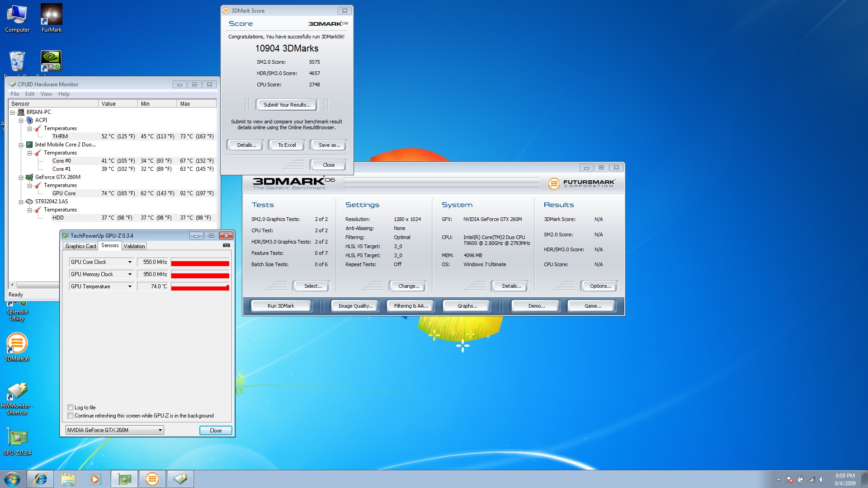Click the CPUID Hardware Monitor title icon
Screen dimensions: 868x488
click(12, 84)
